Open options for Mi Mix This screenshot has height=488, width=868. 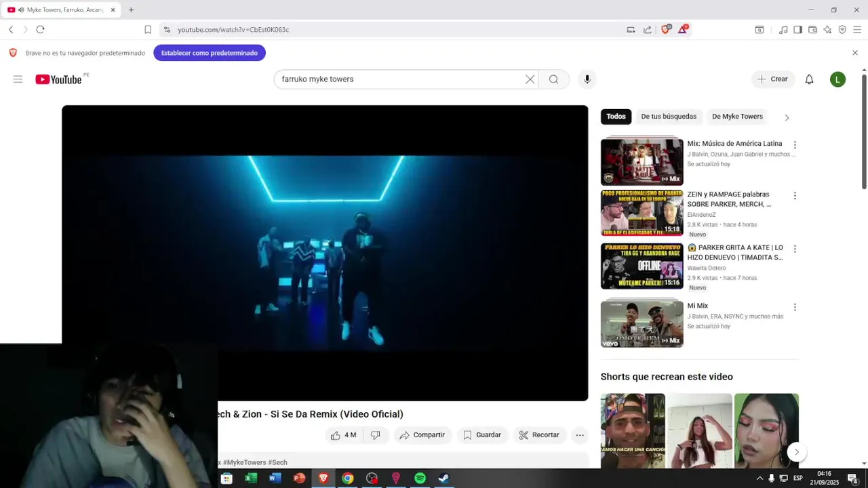pos(795,307)
